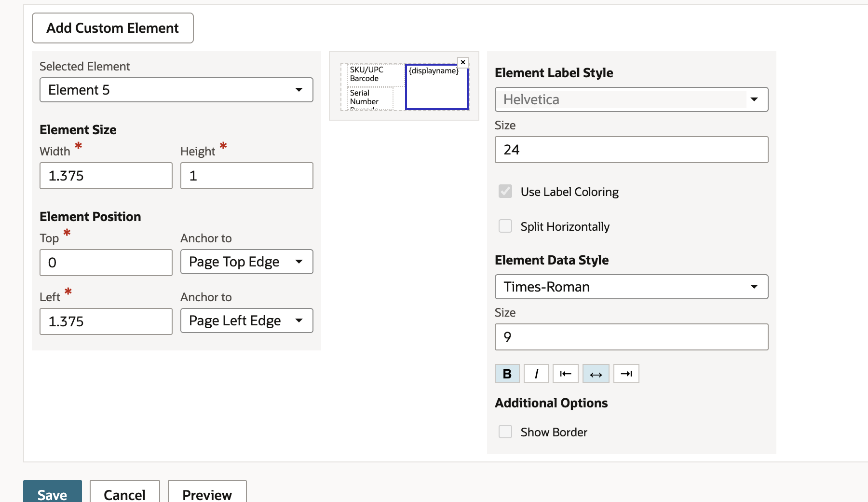This screenshot has height=502, width=868.
Task: Align element data text left
Action: click(566, 374)
